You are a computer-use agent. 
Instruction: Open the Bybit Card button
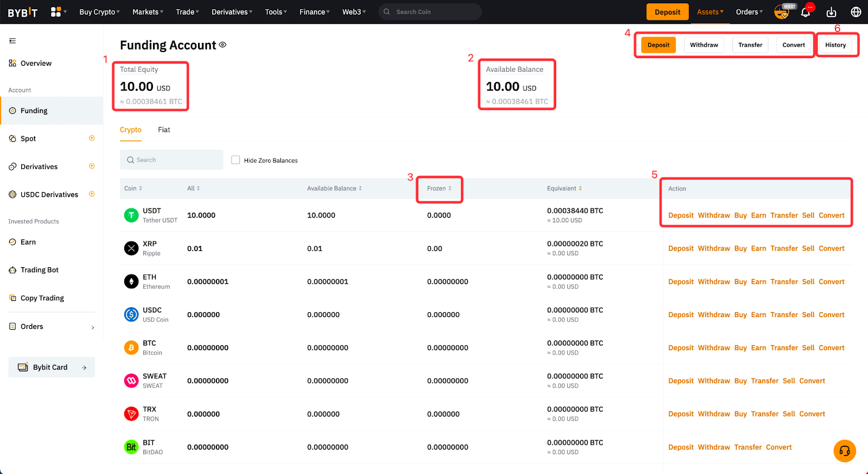pos(52,367)
